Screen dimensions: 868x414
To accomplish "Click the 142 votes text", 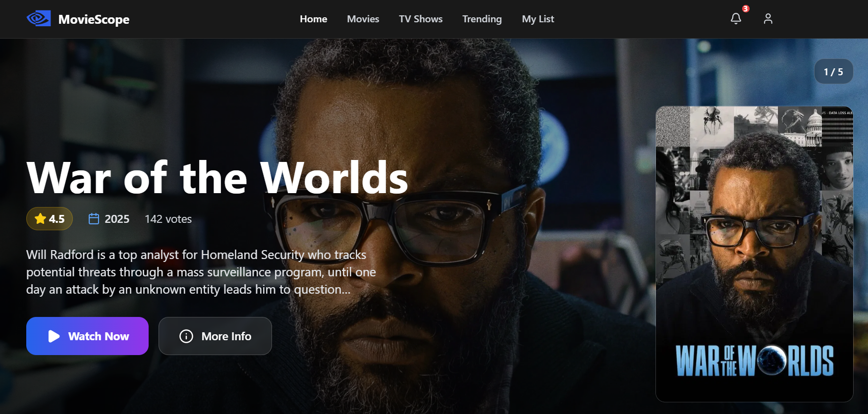I will click(x=168, y=219).
